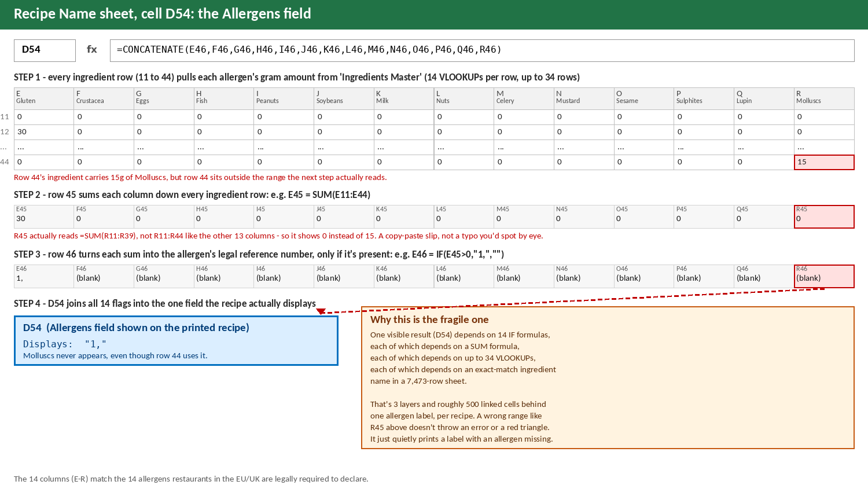The width and height of the screenshot is (868, 492).
Task: Click the footer note about 14 columns
Action: click(191, 479)
